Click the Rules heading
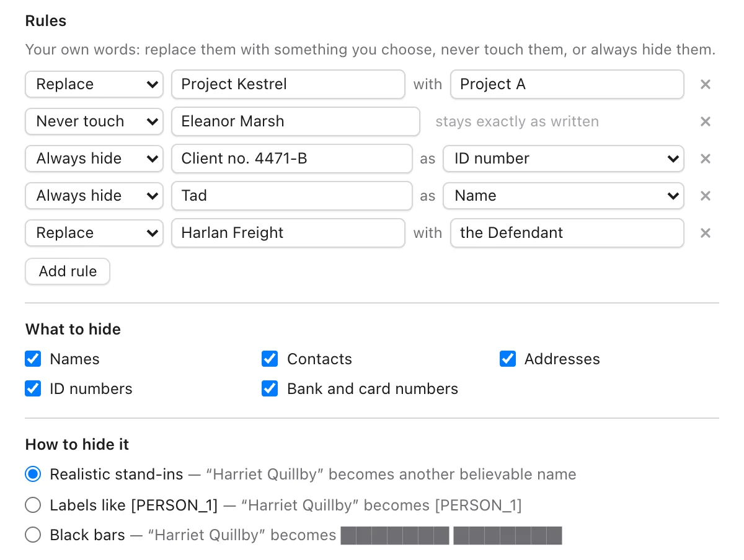Image resolution: width=744 pixels, height=560 pixels. tap(46, 20)
